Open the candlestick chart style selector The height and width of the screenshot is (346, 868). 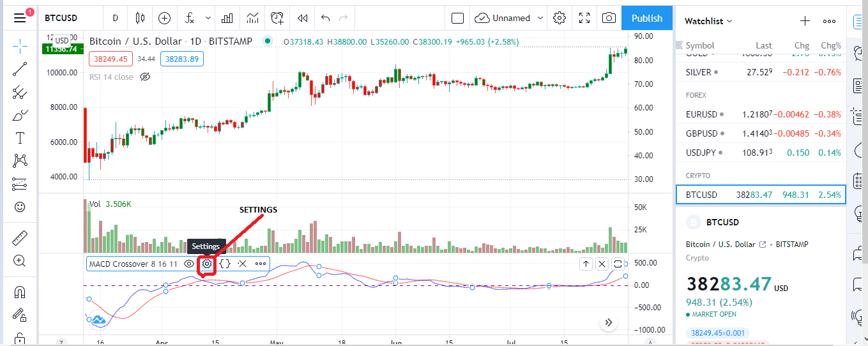pyautogui.click(x=140, y=18)
